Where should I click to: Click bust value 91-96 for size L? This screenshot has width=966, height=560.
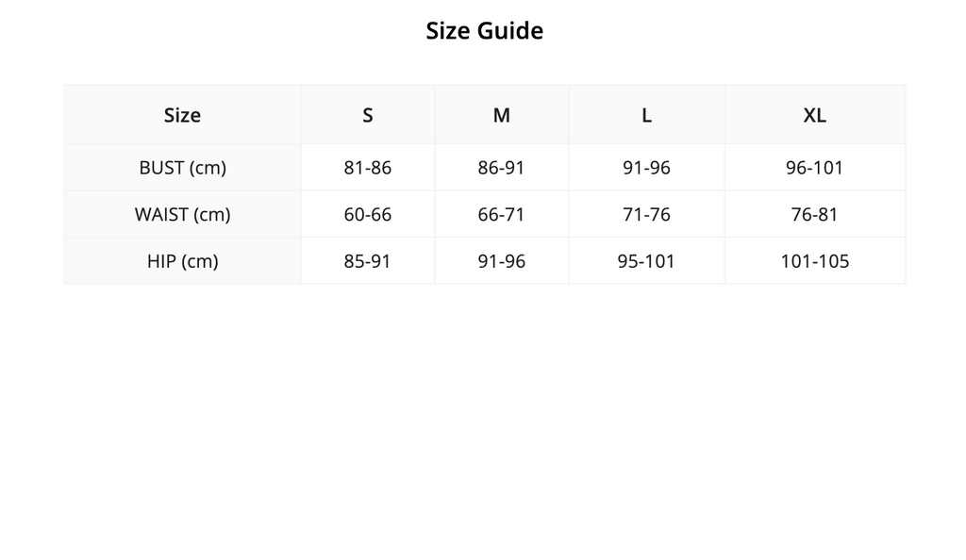[x=646, y=168]
